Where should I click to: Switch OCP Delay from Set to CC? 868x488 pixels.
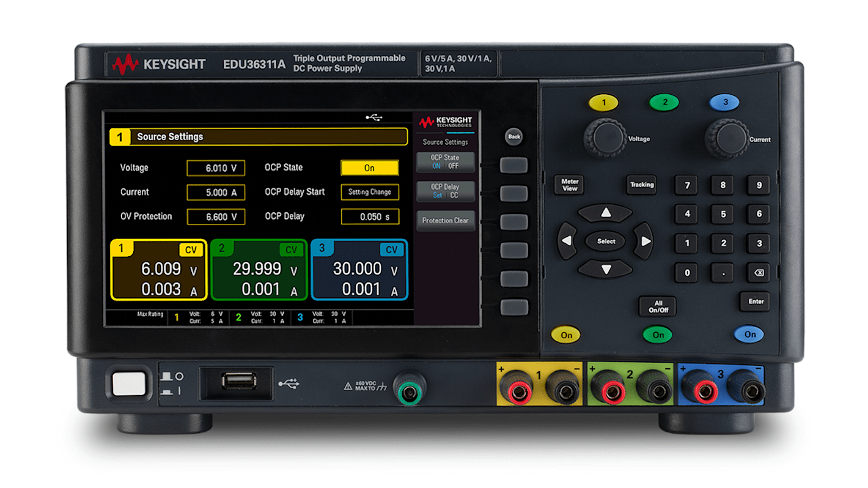(x=453, y=194)
